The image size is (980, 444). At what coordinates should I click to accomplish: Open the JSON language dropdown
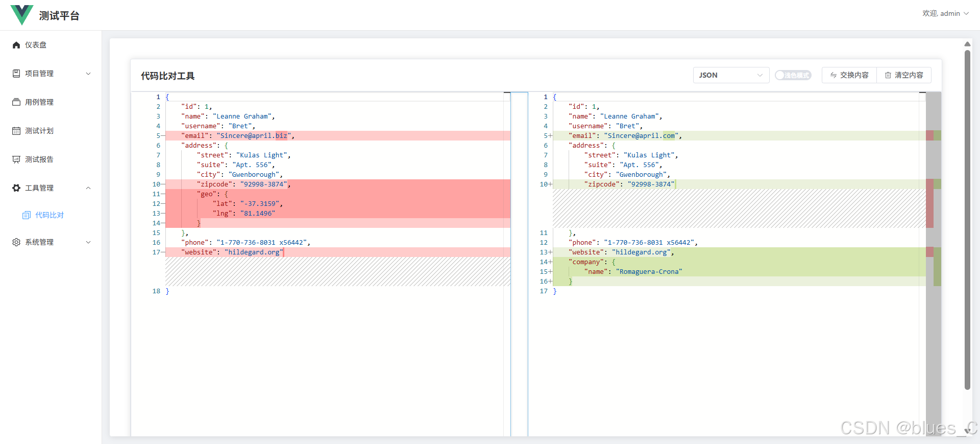click(x=731, y=75)
